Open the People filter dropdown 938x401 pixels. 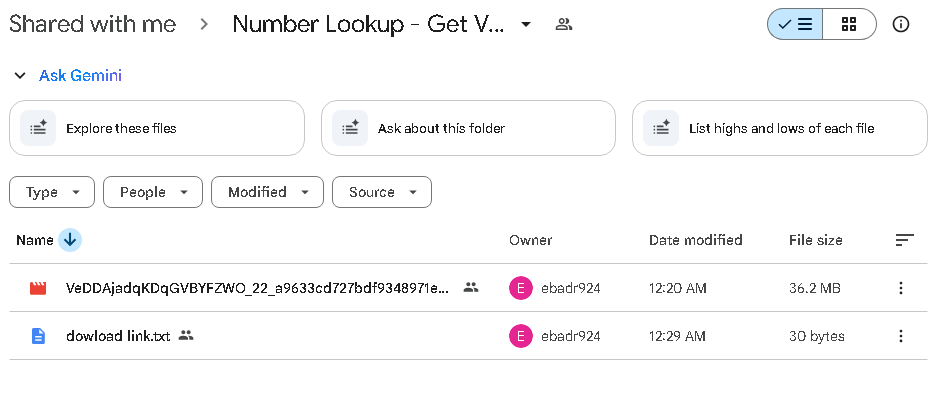pyautogui.click(x=153, y=192)
